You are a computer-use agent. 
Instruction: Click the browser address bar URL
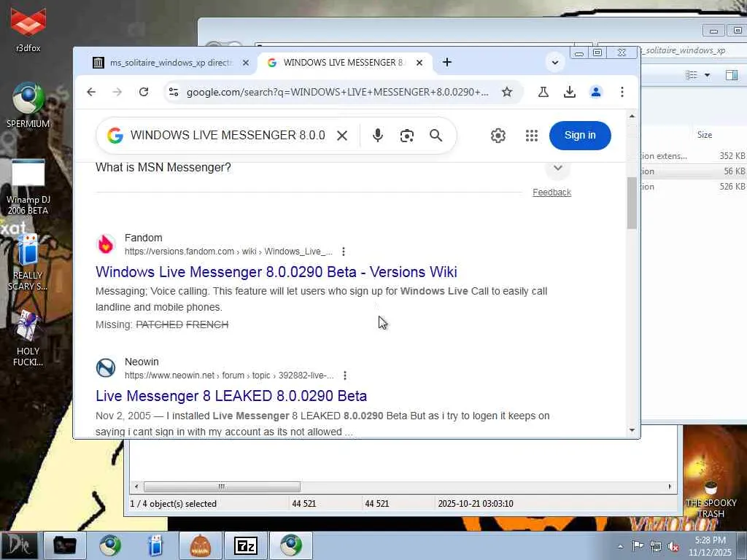[337, 92]
